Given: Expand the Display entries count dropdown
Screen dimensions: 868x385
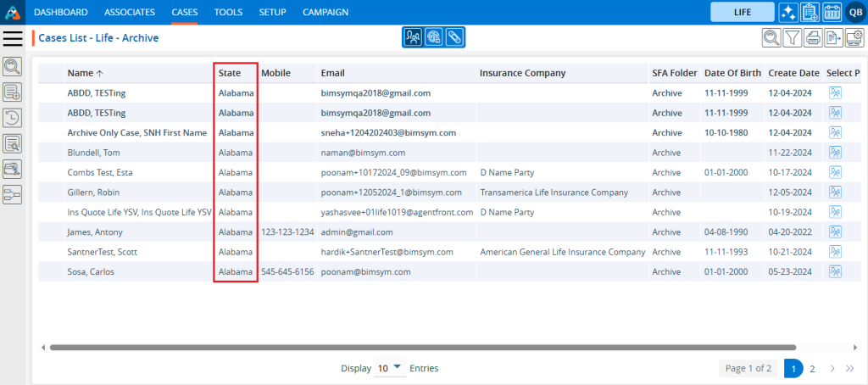Looking at the screenshot, I should [389, 369].
